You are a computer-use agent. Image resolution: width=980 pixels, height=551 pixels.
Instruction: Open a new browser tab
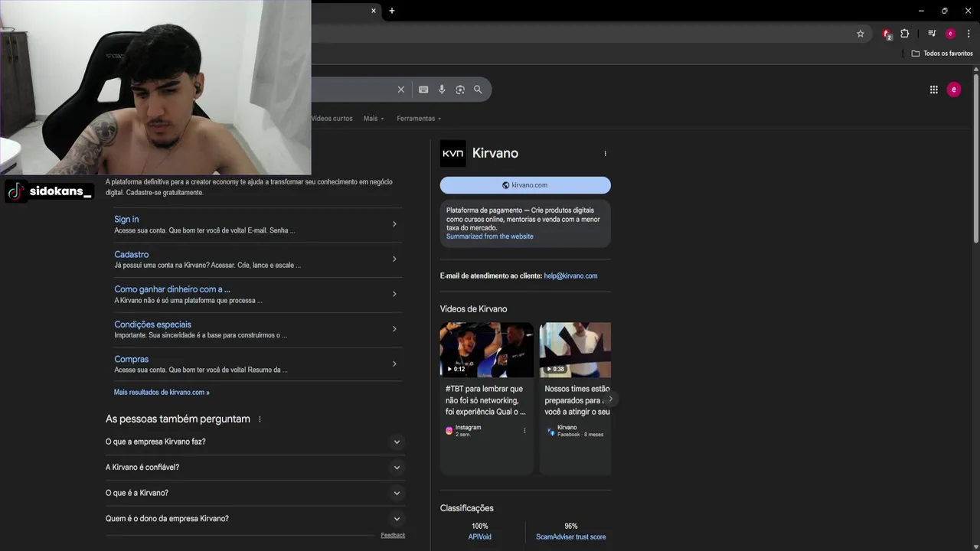click(x=392, y=11)
